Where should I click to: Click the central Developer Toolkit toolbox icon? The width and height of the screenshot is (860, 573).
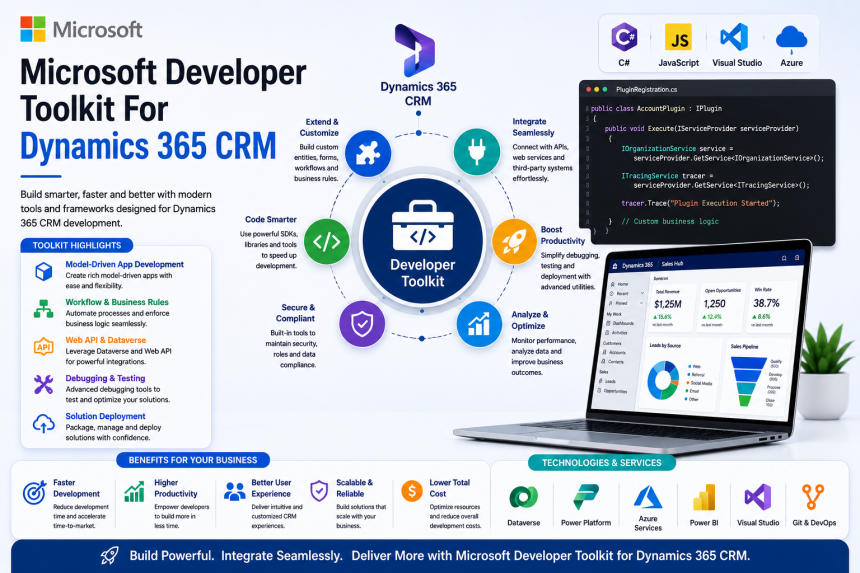[x=423, y=226]
